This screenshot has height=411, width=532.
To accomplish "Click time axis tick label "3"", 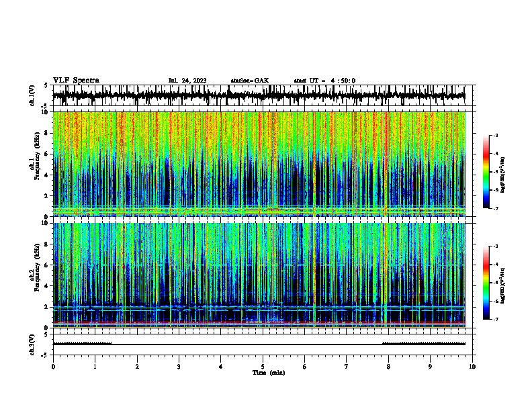I will tap(179, 367).
